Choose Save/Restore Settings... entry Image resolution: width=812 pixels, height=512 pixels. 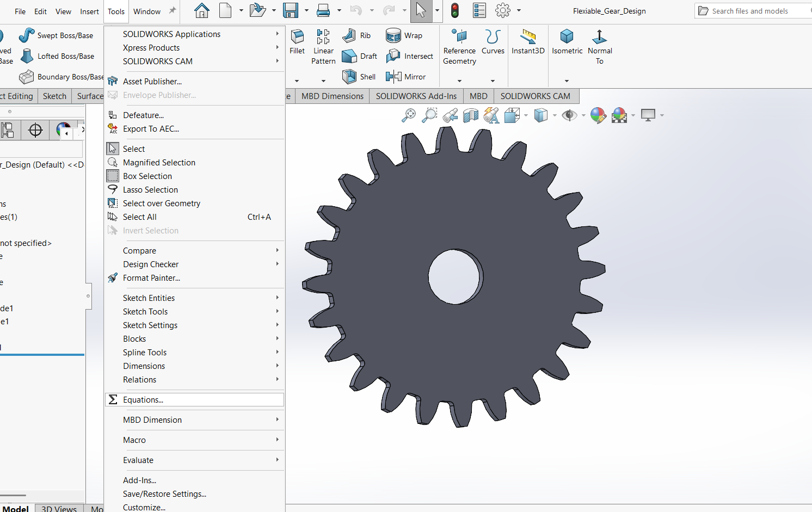(195, 494)
